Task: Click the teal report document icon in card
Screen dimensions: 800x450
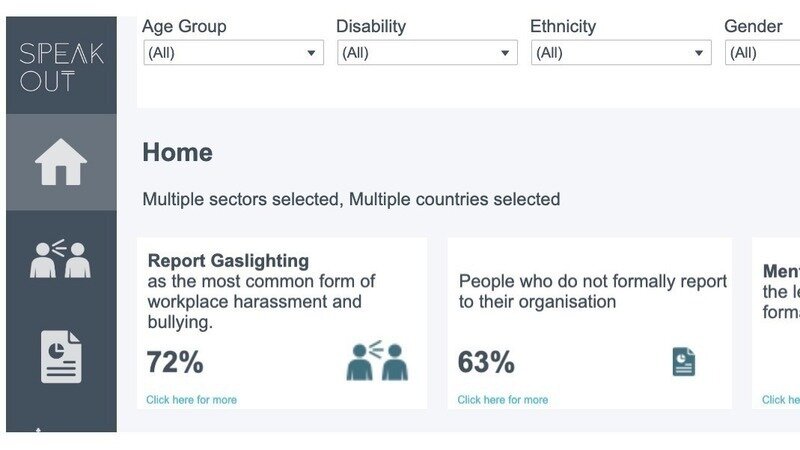Action: (684, 362)
